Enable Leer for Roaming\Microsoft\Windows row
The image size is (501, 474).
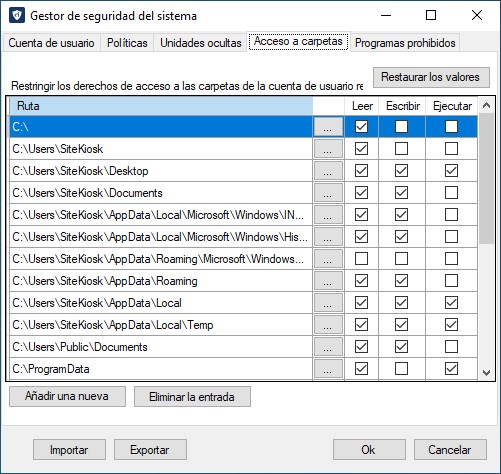(x=361, y=259)
